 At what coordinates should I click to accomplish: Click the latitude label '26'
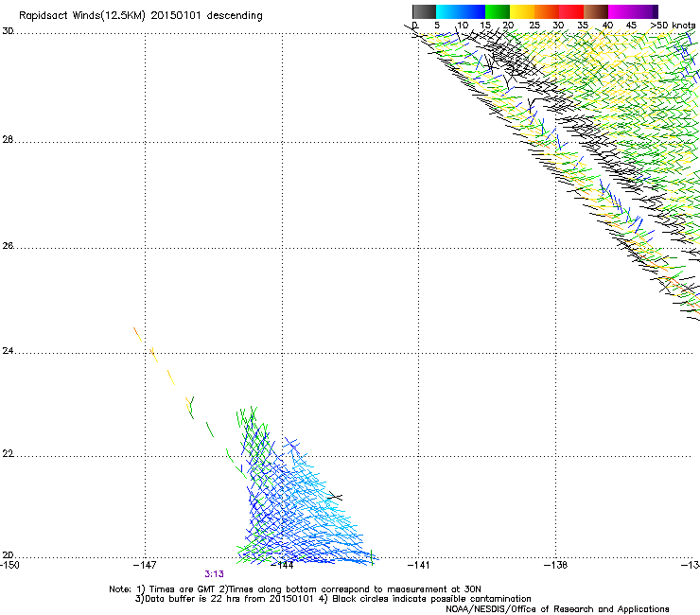click(8, 246)
